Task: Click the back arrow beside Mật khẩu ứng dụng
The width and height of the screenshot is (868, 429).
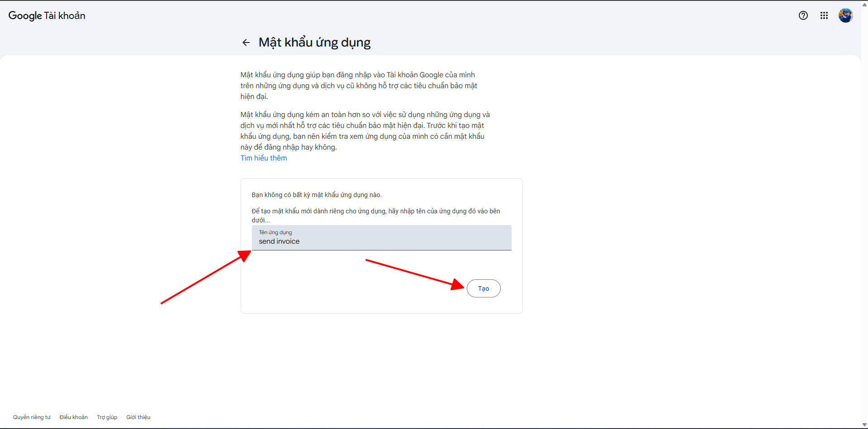Action: [x=246, y=42]
